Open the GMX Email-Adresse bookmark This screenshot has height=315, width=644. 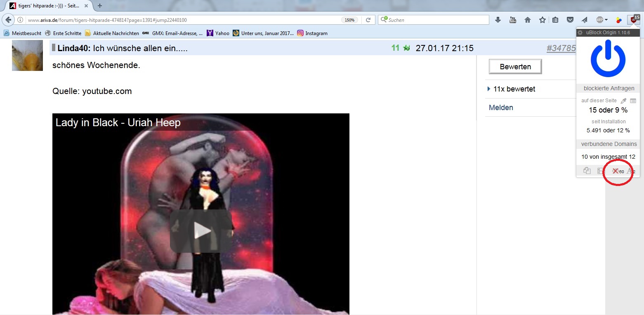tap(172, 33)
